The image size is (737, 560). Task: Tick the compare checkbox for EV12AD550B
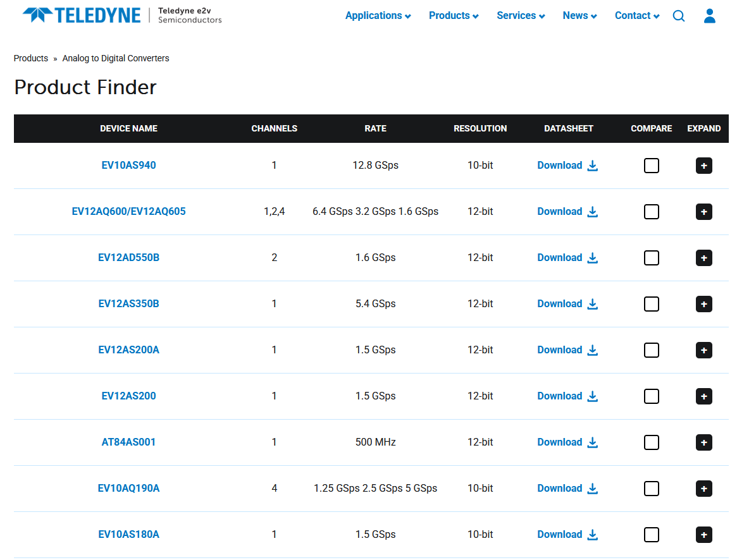pyautogui.click(x=651, y=257)
